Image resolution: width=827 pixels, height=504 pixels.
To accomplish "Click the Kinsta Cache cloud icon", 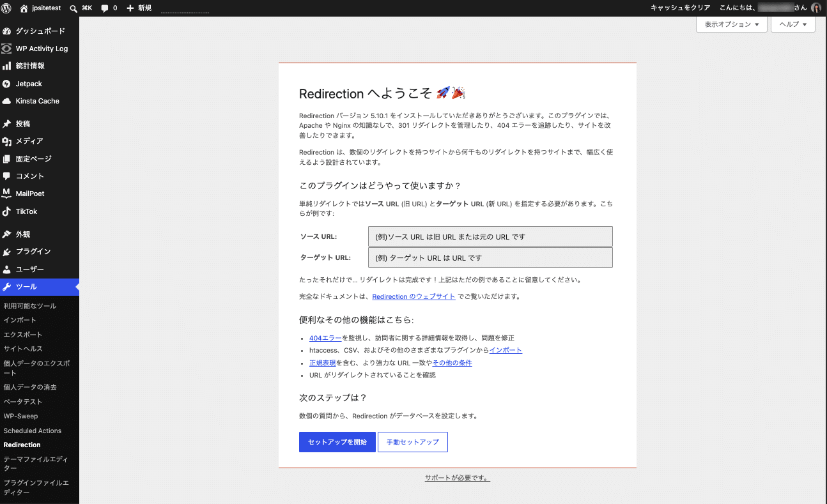I will click(x=7, y=101).
